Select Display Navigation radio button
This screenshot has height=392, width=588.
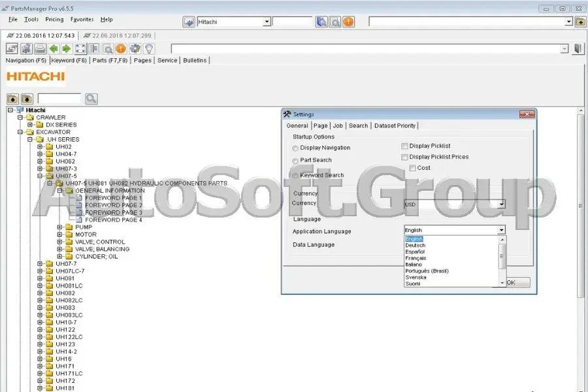295,148
